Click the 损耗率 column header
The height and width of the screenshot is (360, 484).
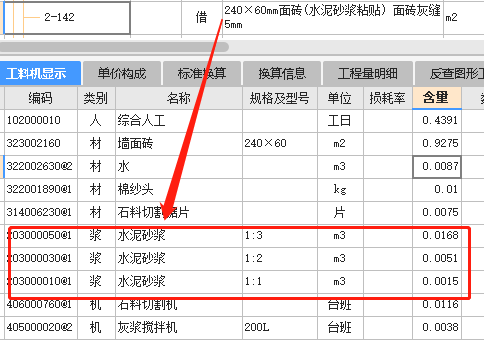click(x=388, y=98)
